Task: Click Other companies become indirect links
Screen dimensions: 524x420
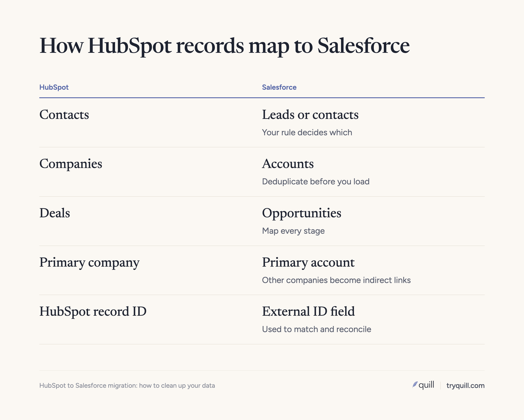Action: 336,280
